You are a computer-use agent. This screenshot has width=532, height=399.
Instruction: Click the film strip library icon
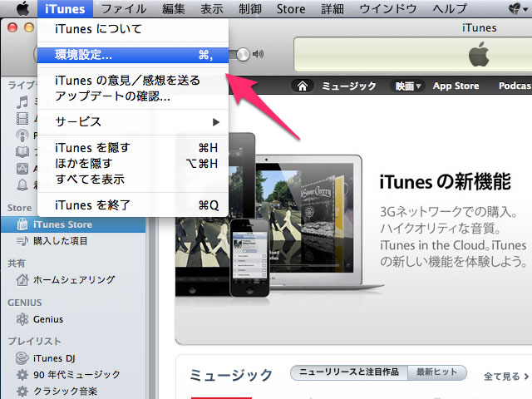tap(22, 118)
